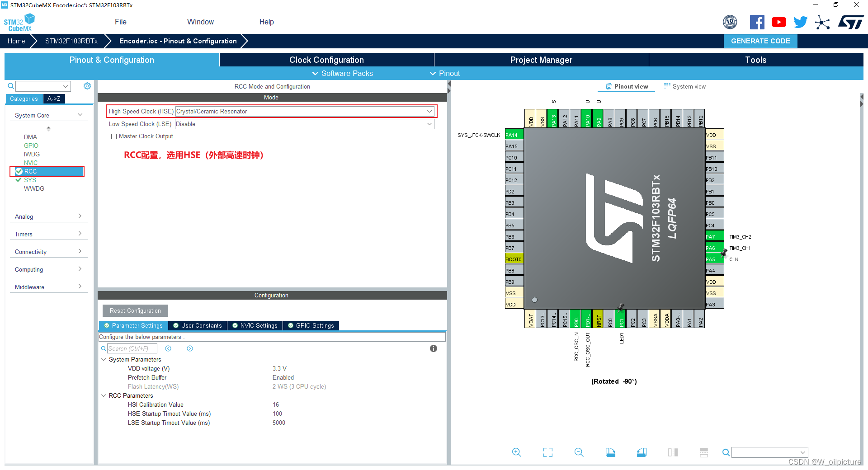Click the STM32F103RBTx breadcrumb
Viewport: 868px width, 470px height.
tap(71, 41)
